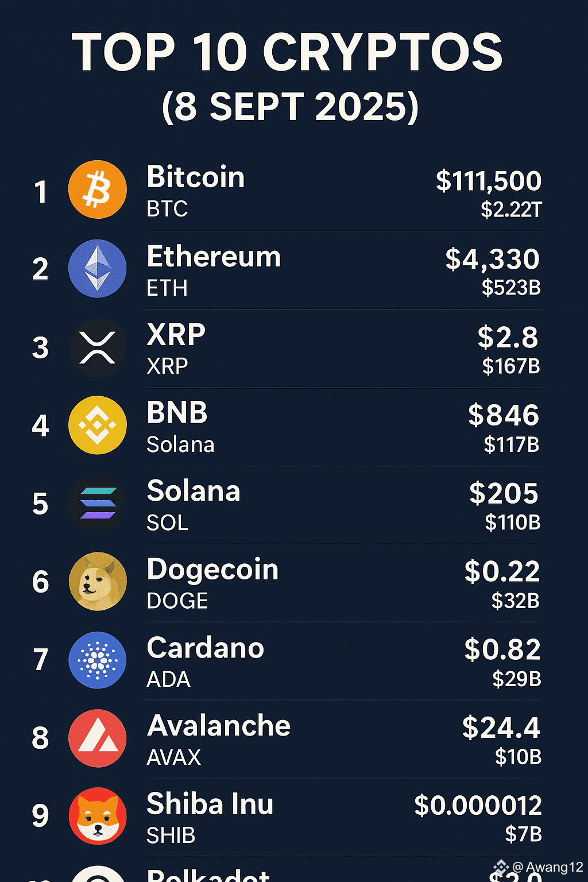Click the Avalanche AVAX ticker text
Viewport: 588px width, 882px height.
(x=174, y=757)
